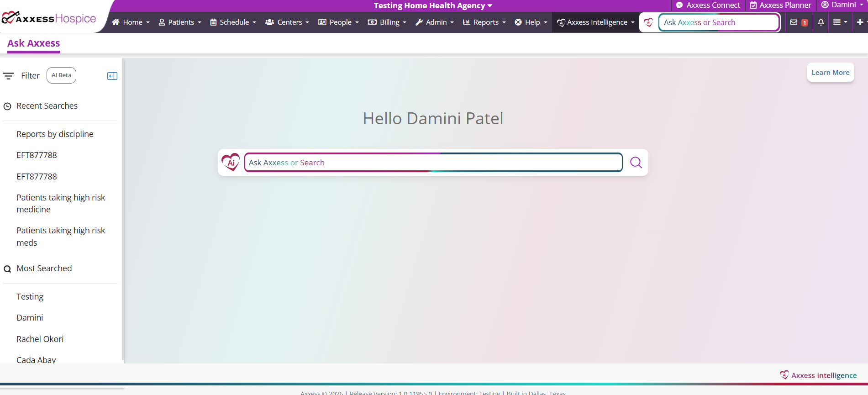Select recent search 'Reports by discipline'

[55, 134]
